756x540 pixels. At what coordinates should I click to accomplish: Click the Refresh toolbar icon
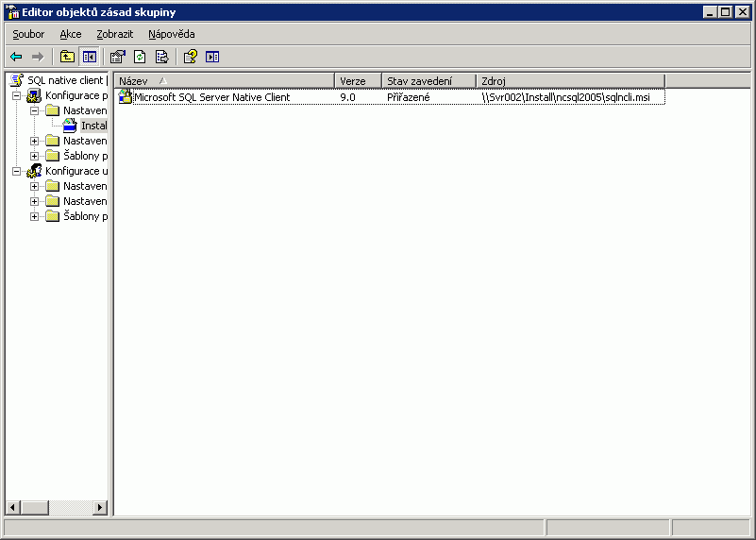[x=140, y=57]
